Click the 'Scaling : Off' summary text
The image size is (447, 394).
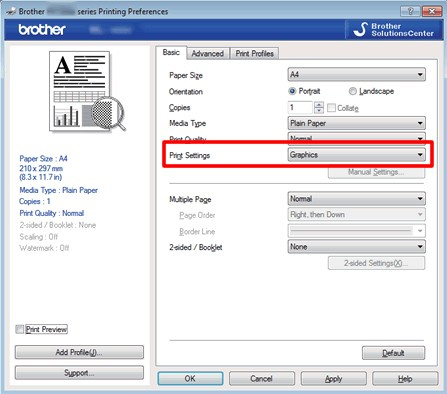[38, 237]
